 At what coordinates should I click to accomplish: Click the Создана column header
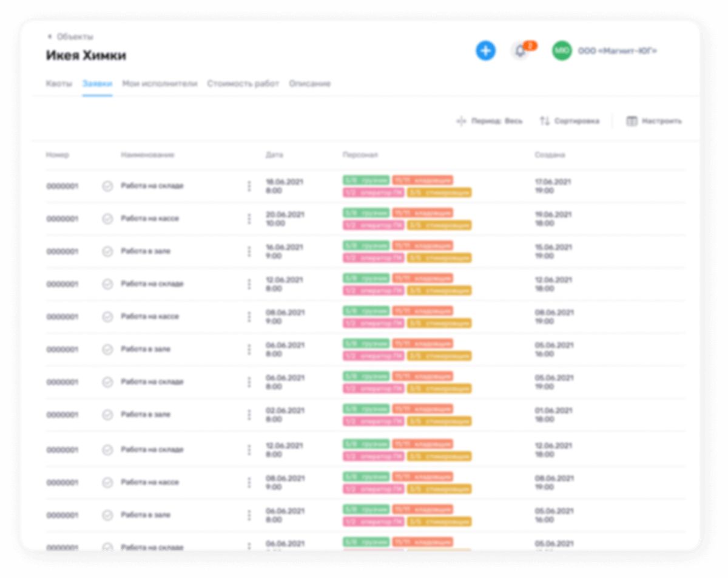point(550,155)
